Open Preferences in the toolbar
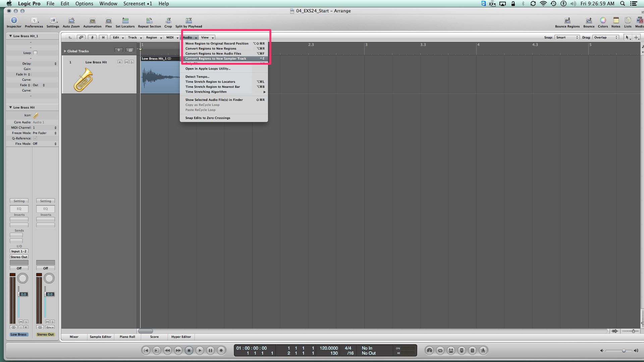 [34, 22]
